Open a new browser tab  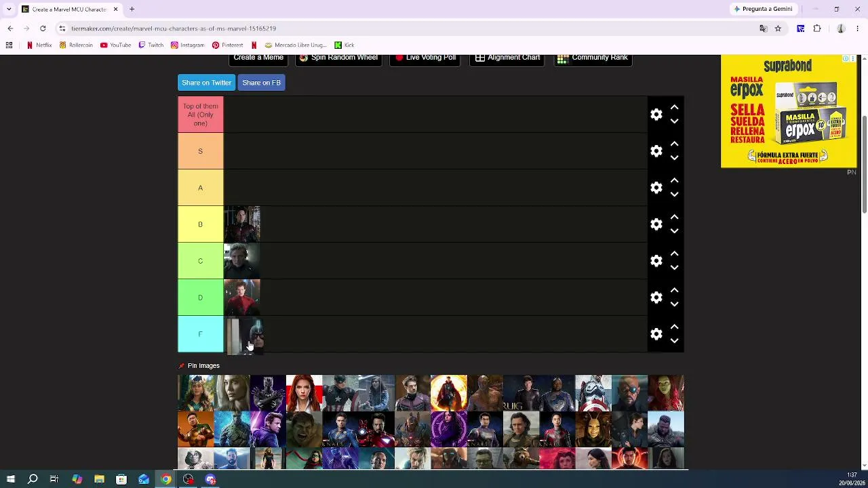click(x=132, y=9)
